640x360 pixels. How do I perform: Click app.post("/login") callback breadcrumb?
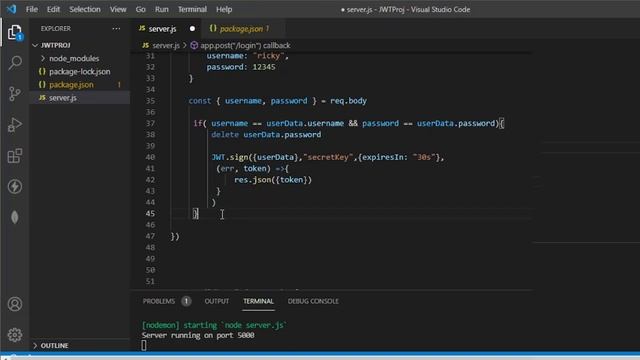pyautogui.click(x=245, y=45)
